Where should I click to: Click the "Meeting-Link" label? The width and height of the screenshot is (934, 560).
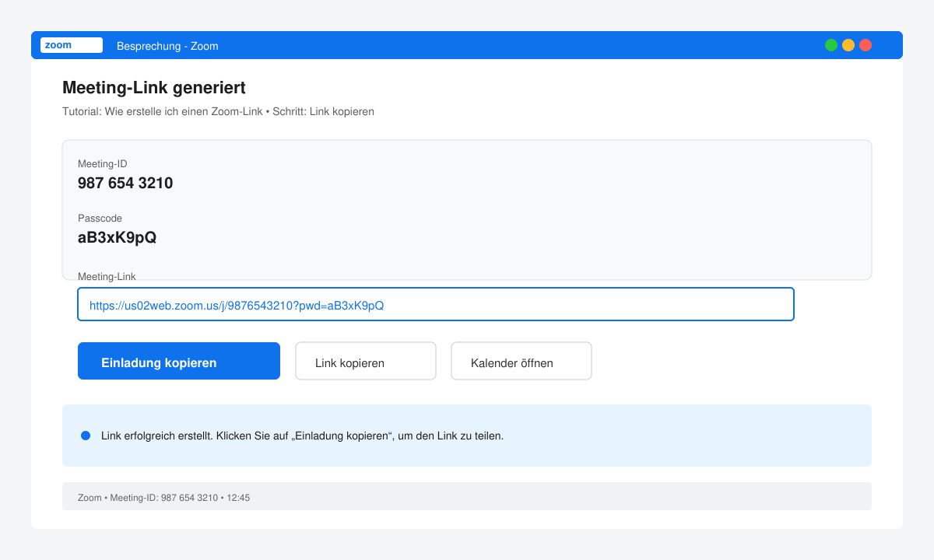tap(107, 276)
